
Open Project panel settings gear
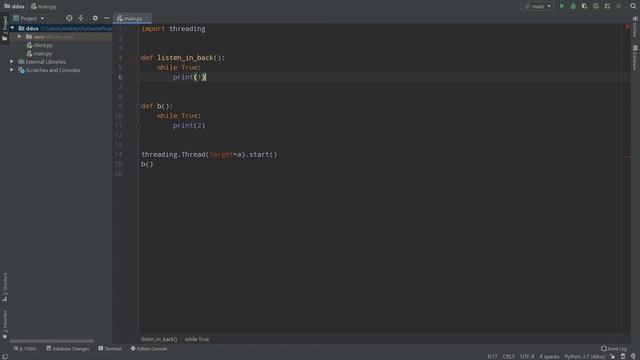(x=95, y=18)
